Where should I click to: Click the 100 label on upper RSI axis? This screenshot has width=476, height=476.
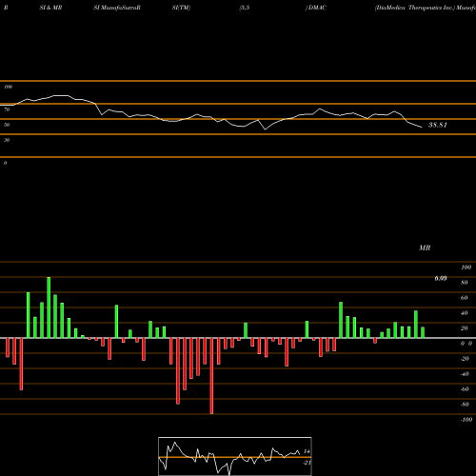(x=8, y=87)
